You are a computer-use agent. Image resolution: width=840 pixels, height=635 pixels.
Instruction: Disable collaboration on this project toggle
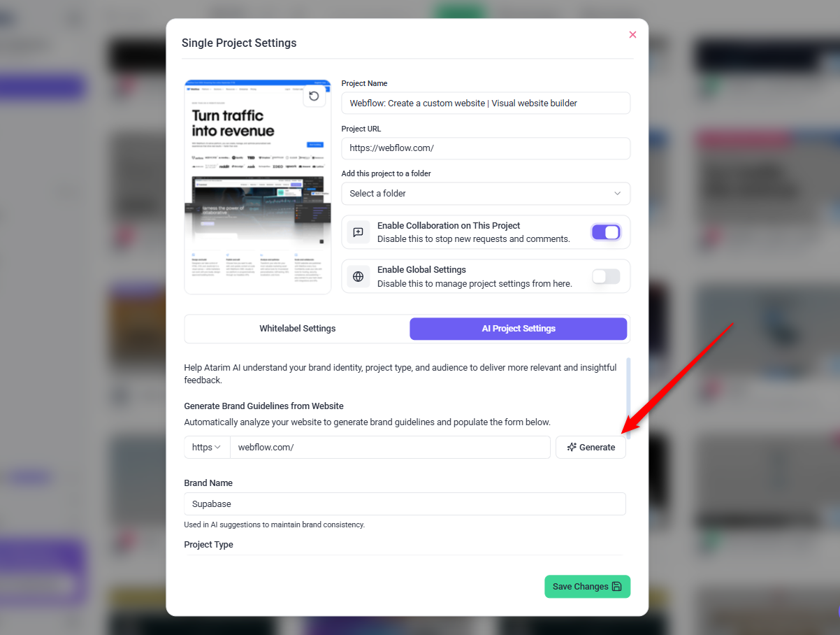point(606,232)
